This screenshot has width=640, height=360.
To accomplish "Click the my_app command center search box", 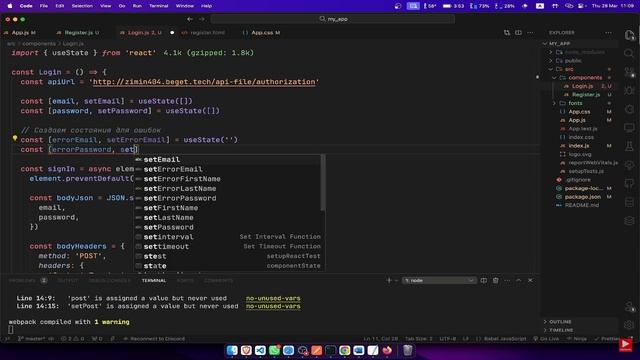I will [x=333, y=19].
